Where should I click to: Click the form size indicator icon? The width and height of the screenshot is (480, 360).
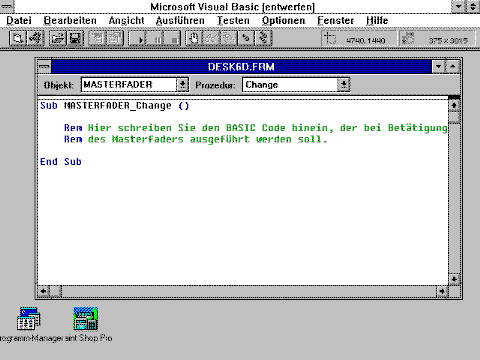pos(408,38)
